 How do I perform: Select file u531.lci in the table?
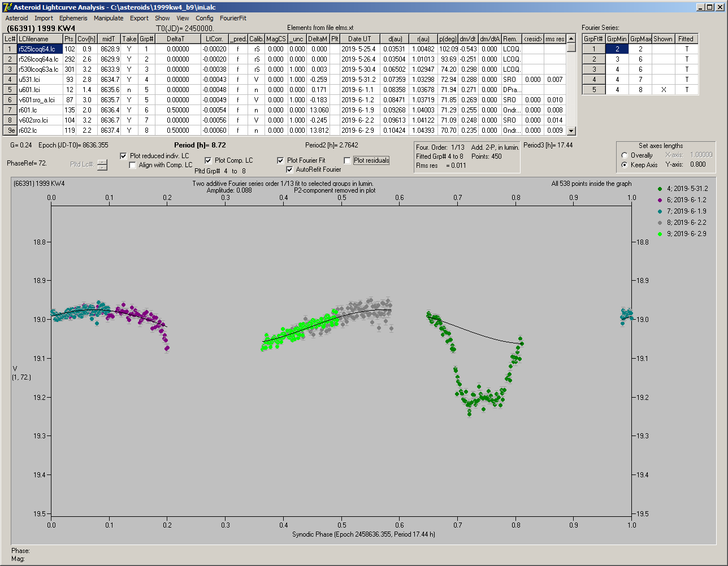40,80
